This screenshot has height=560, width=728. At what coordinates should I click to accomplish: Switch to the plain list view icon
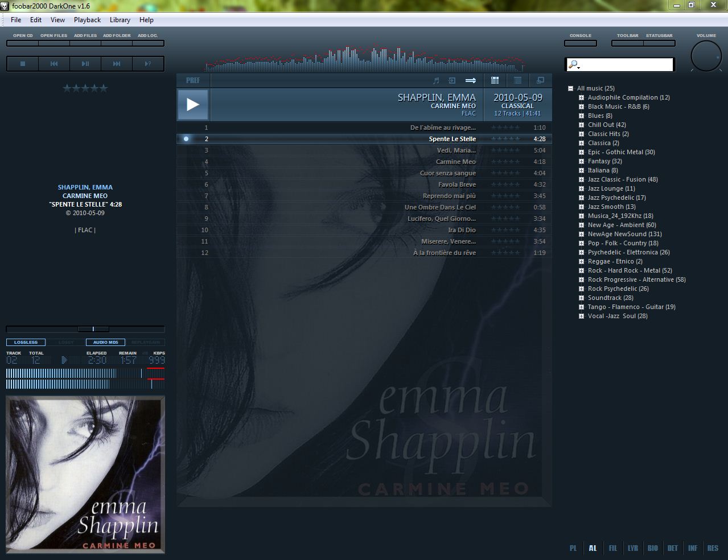[x=517, y=81]
